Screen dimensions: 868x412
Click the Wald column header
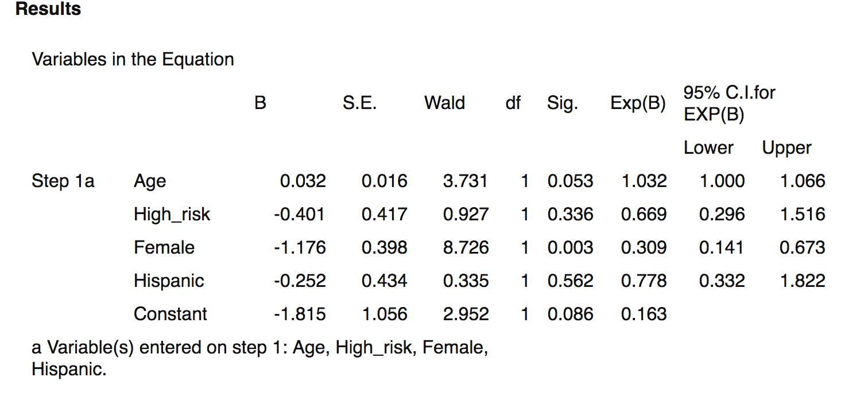(444, 103)
